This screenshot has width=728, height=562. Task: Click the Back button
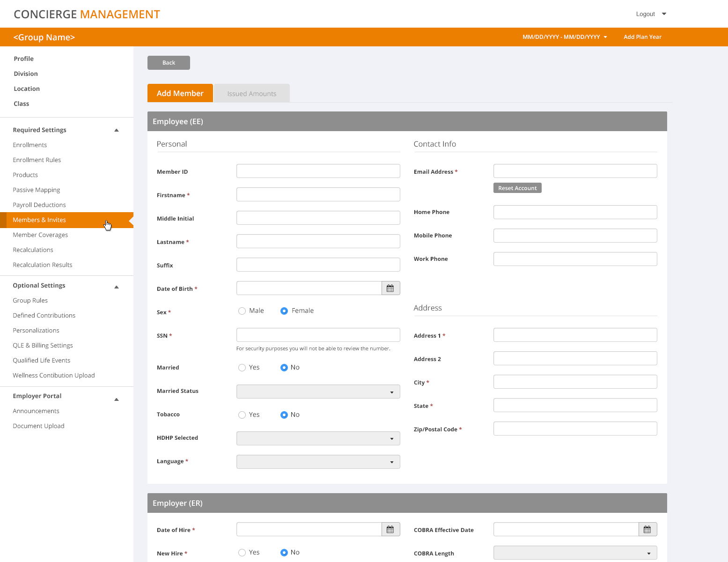coord(169,63)
